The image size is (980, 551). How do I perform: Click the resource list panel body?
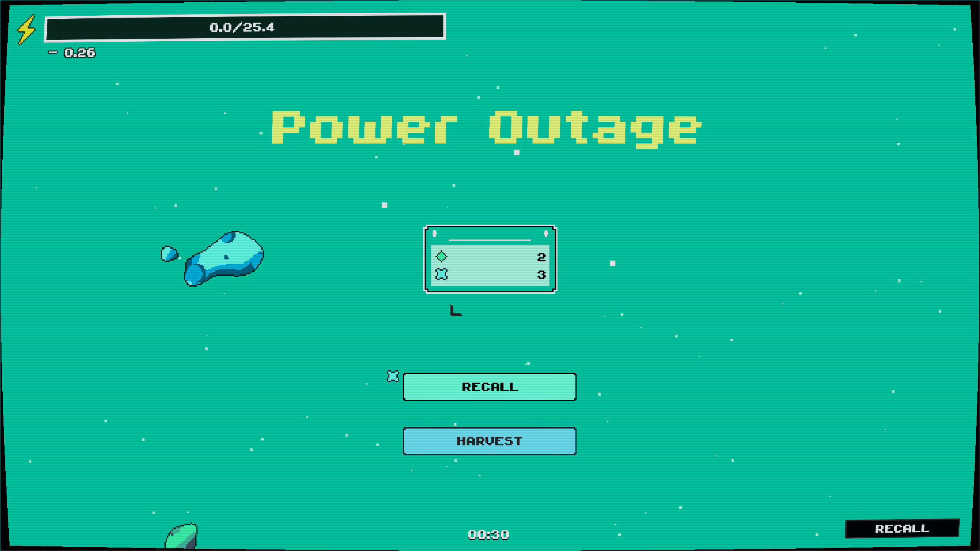(490, 266)
